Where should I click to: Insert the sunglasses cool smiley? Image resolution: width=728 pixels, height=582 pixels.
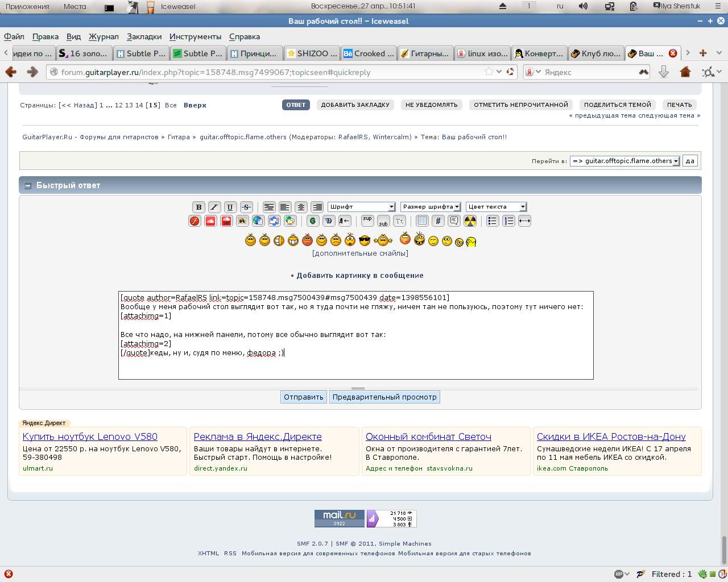(x=365, y=240)
